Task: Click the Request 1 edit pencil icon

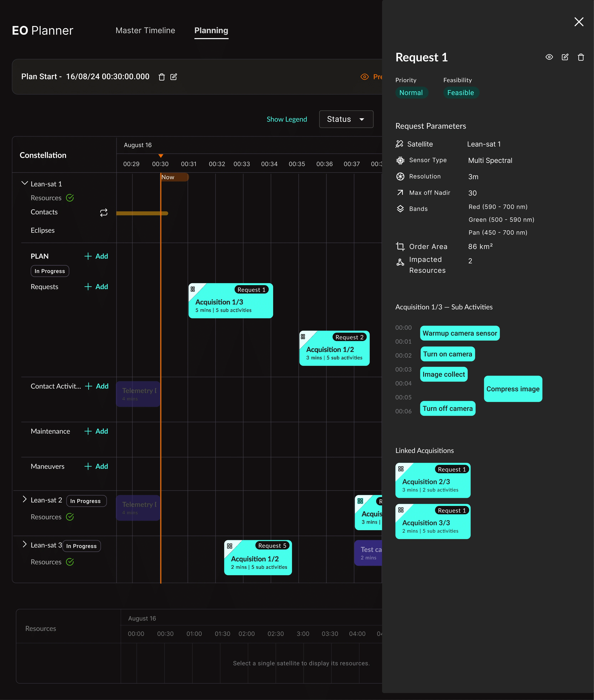Action: coord(565,57)
